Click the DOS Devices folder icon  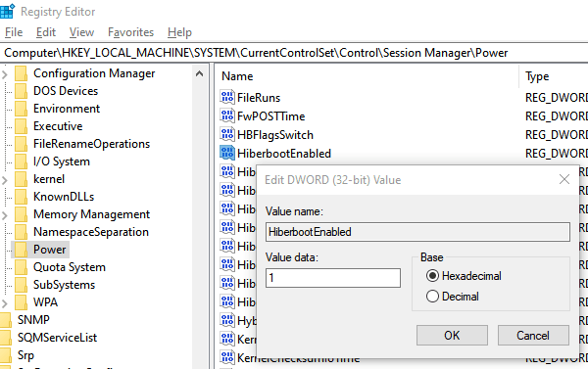(x=21, y=91)
